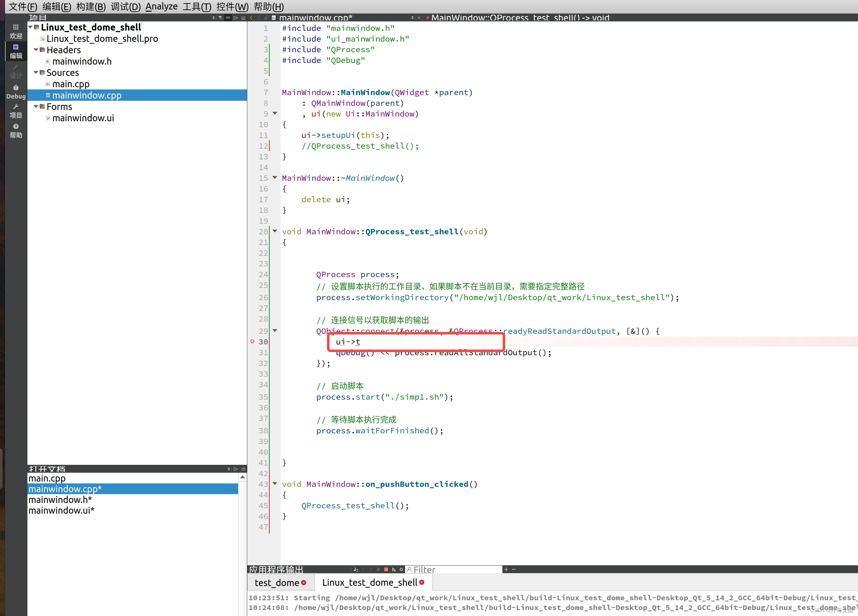Open the 控件(W) menu
The image size is (858, 616).
click(232, 6)
